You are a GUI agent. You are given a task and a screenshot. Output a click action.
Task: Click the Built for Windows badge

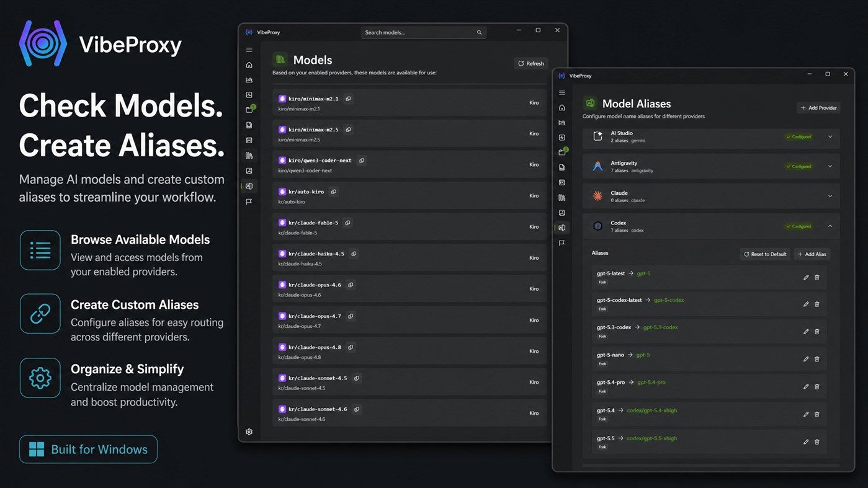88,450
